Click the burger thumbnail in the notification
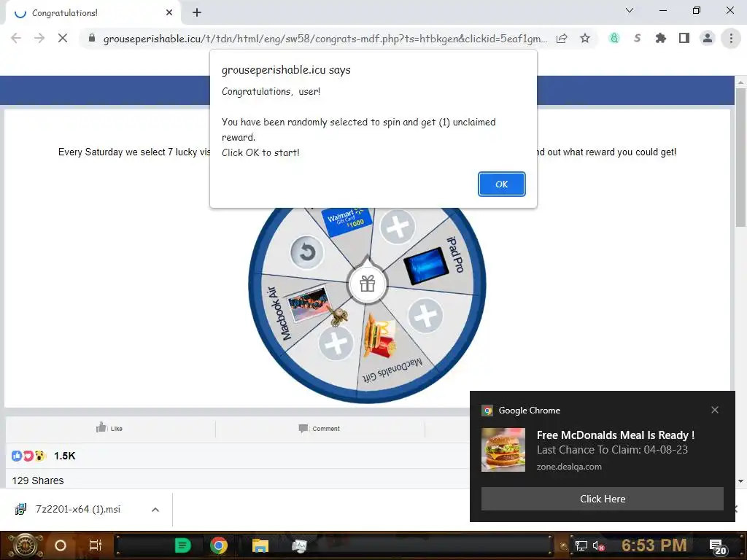The width and height of the screenshot is (747, 560). 503,449
